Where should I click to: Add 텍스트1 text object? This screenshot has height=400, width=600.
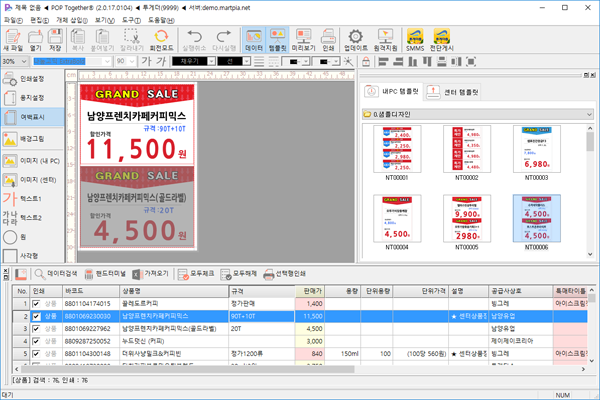point(33,199)
